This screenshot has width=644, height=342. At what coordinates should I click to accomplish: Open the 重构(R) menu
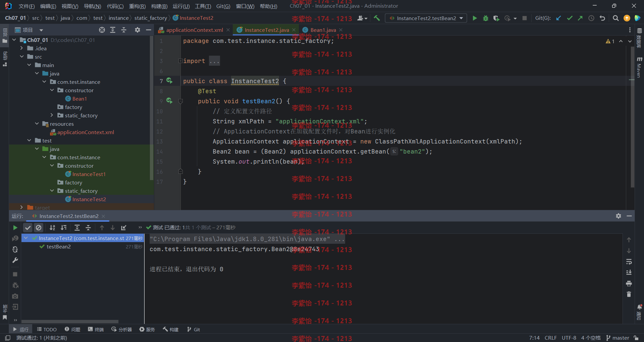coord(137,6)
